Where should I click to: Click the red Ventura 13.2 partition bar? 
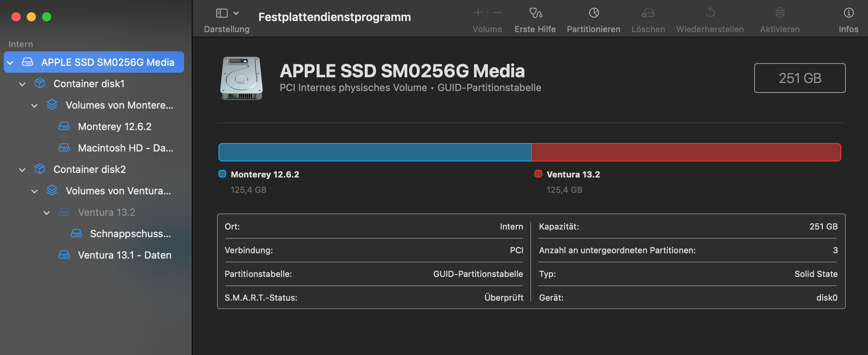tap(686, 152)
